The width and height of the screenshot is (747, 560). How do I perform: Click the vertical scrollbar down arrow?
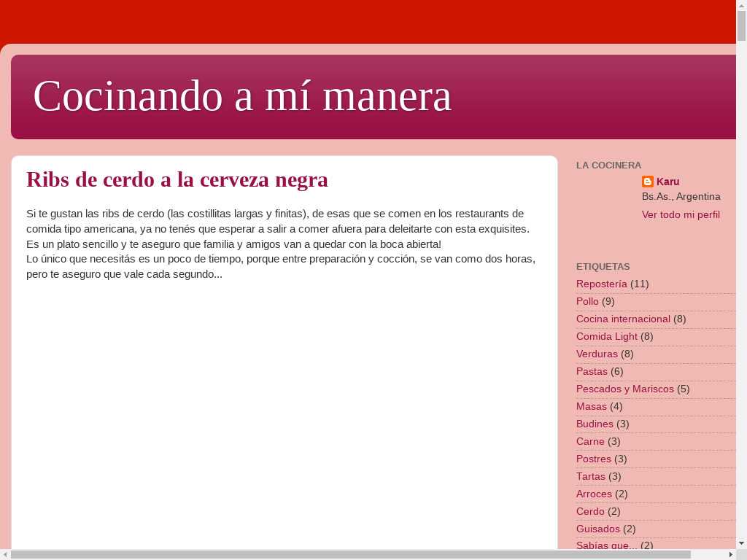click(741, 543)
